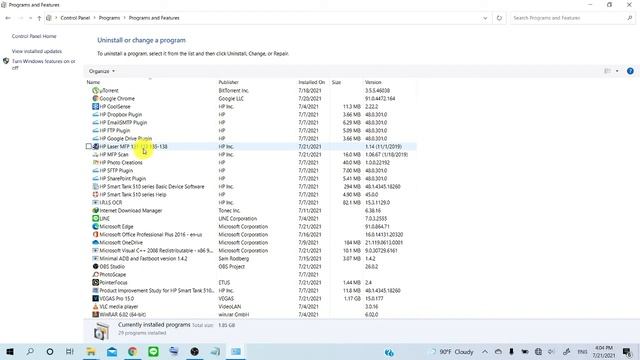This screenshot has height=360, width=640.
Task: Go back with the back arrow
Action: 8,18
